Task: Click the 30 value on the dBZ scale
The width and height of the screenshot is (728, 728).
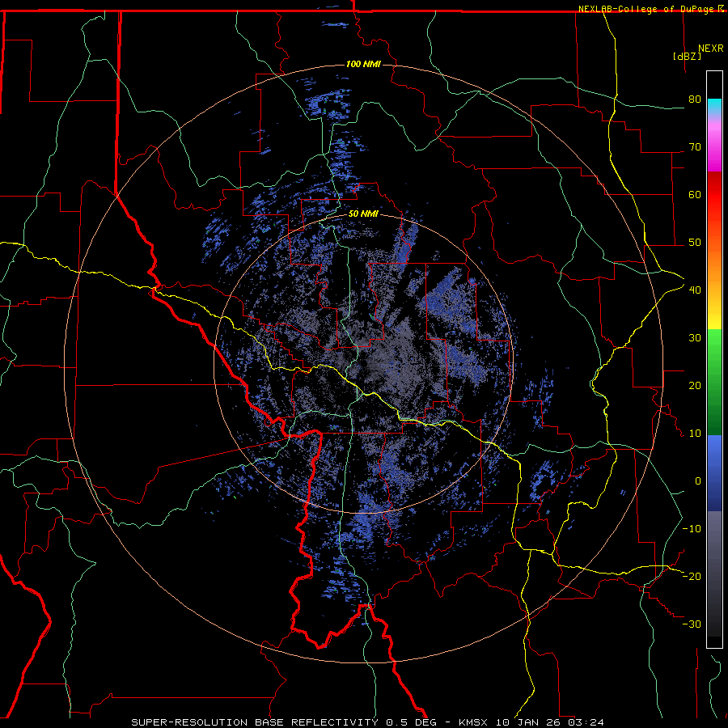Action: coord(695,338)
